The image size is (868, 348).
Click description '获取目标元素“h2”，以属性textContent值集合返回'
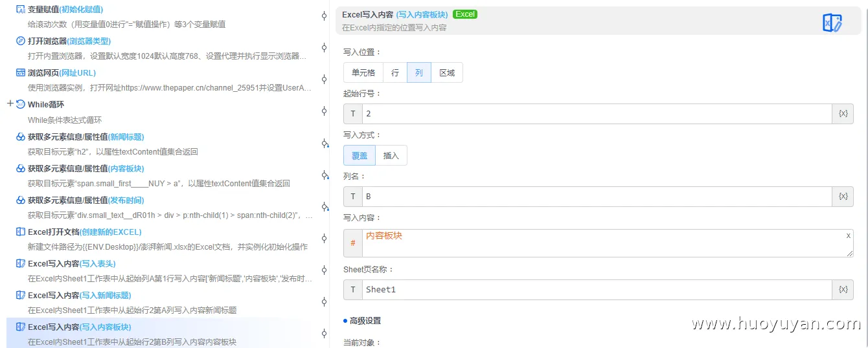click(x=113, y=151)
